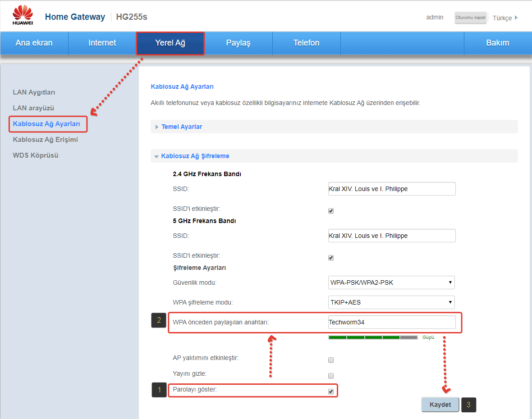Expand the Temel Ayarlar section
Viewport: 532px width, 419px height.
(181, 127)
